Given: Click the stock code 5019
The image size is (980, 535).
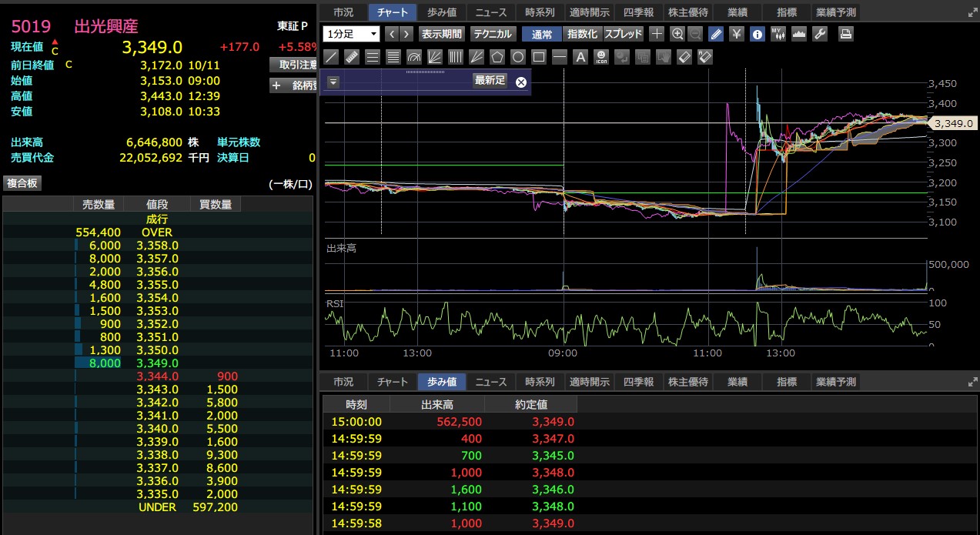Looking at the screenshot, I should point(31,26).
